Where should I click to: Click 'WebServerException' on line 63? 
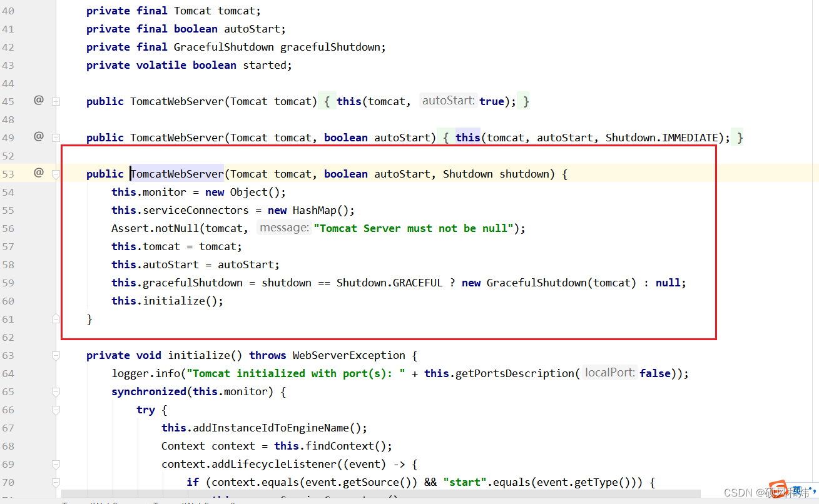point(349,355)
